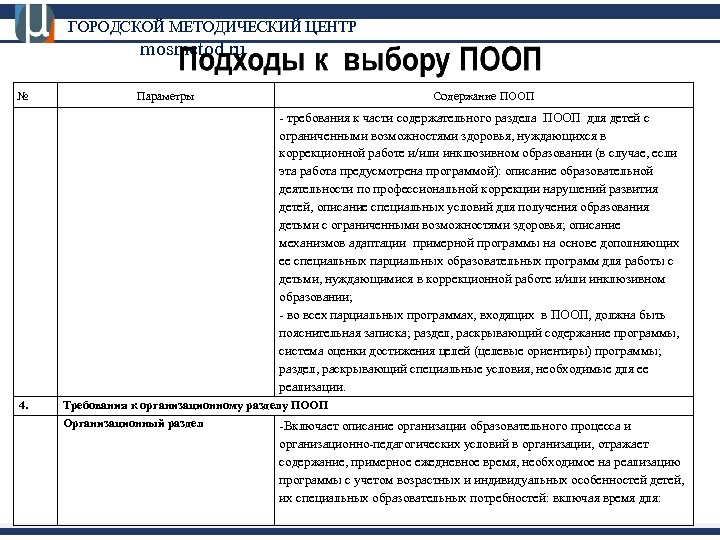Click the line ending 'реализации.'
Screen dimensions: 720x540
(312, 387)
